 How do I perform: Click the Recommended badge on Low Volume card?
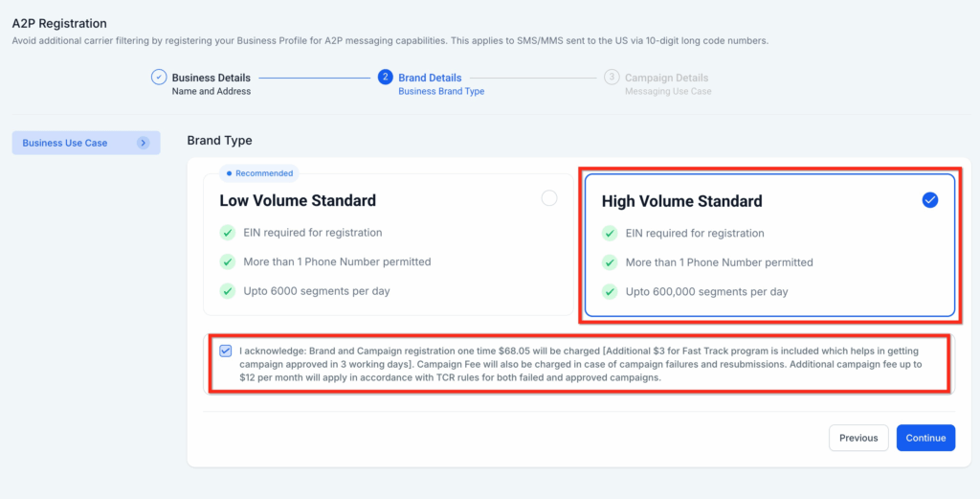tap(258, 173)
